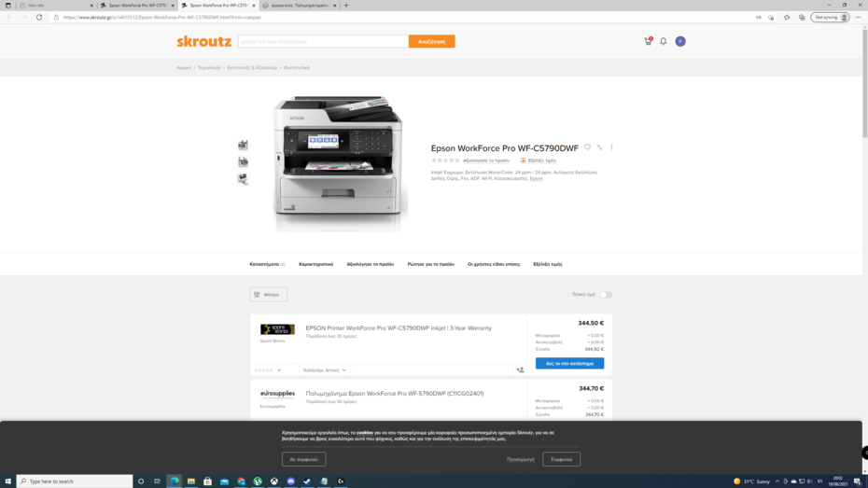Open the browser Favorites list icon
The image size is (868, 488).
[787, 17]
